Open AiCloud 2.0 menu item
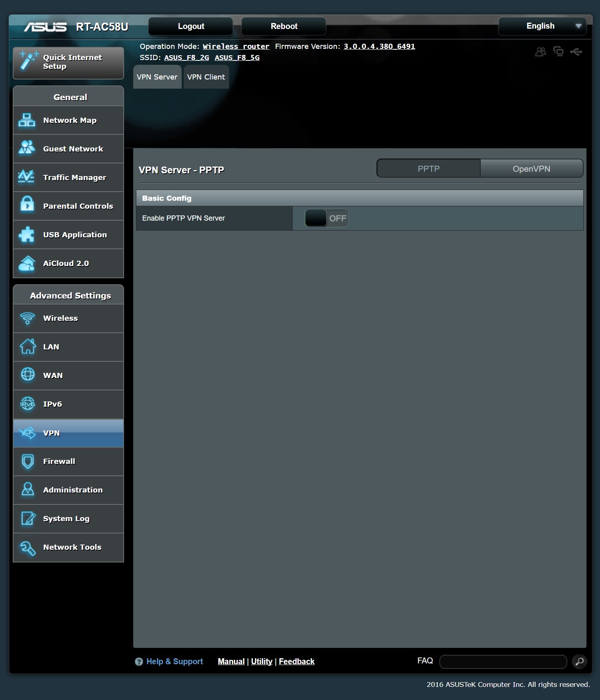The width and height of the screenshot is (600, 700). click(x=68, y=263)
